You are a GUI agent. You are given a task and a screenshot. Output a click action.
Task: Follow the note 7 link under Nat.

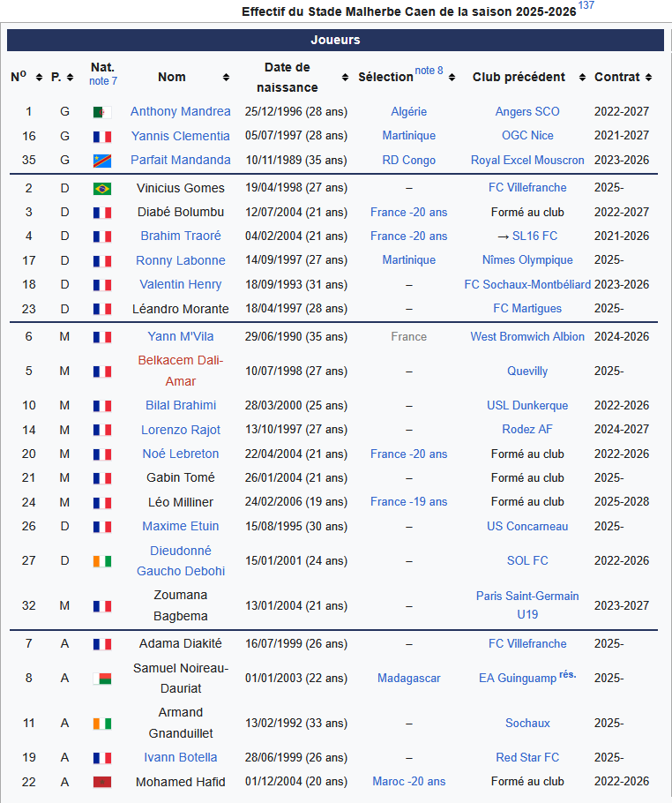(x=102, y=81)
